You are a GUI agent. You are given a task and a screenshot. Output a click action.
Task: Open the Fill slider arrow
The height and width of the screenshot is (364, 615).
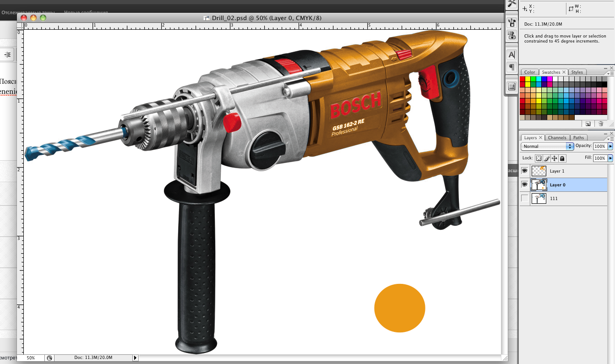tap(610, 158)
